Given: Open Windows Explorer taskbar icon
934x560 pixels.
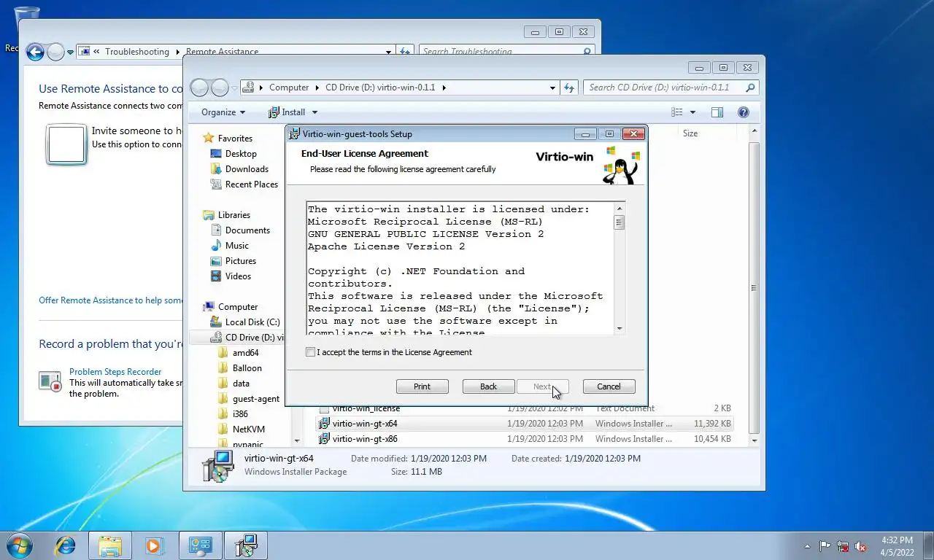Looking at the screenshot, I should (x=110, y=545).
